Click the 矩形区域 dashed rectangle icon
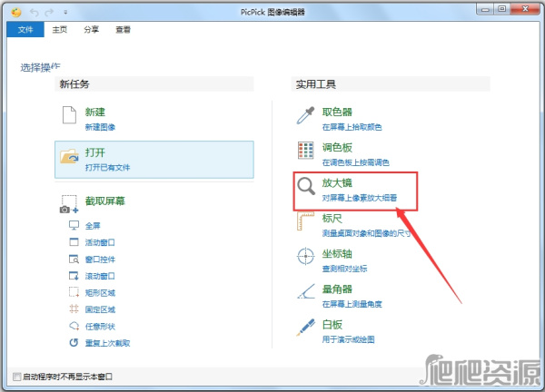 (x=74, y=292)
